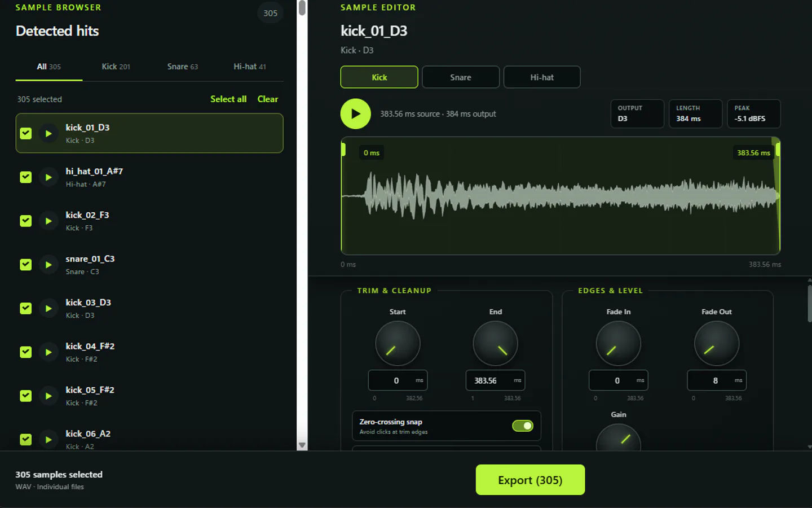Uncheck the kick_06_A2 checkbox
This screenshot has width=812, height=508.
point(26,440)
